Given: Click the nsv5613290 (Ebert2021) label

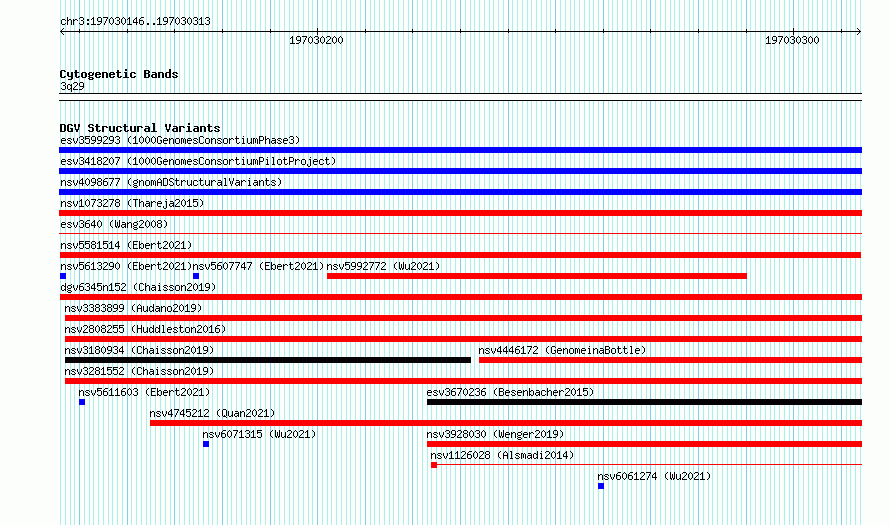Looking at the screenshot, I should coord(126,266).
